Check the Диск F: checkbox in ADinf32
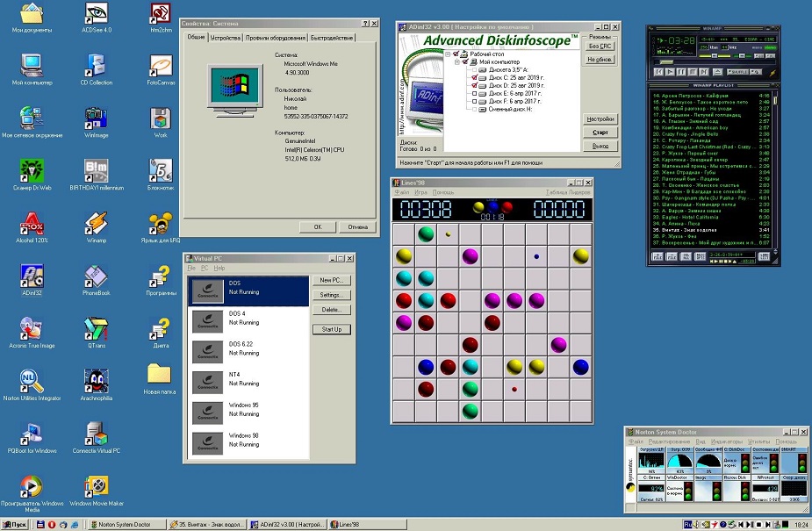The image size is (812, 531). pyautogui.click(x=474, y=102)
